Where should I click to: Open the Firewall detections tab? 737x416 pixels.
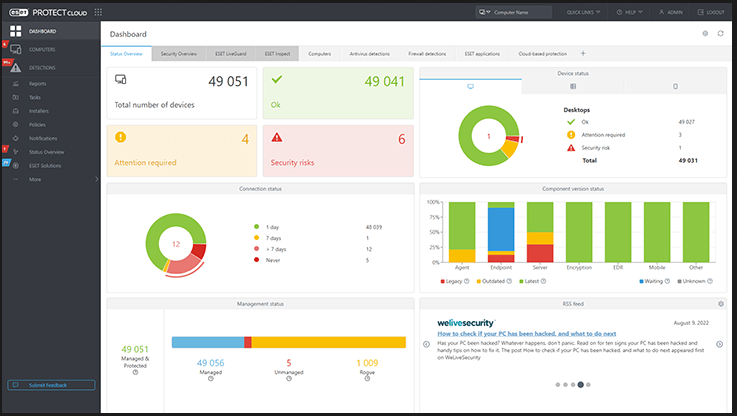click(427, 54)
